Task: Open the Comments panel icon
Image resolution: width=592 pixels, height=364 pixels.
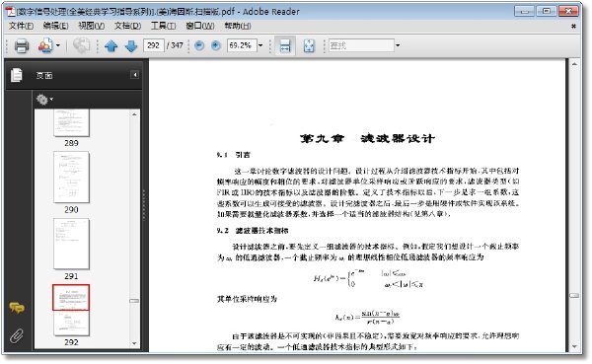Action: coord(17,308)
